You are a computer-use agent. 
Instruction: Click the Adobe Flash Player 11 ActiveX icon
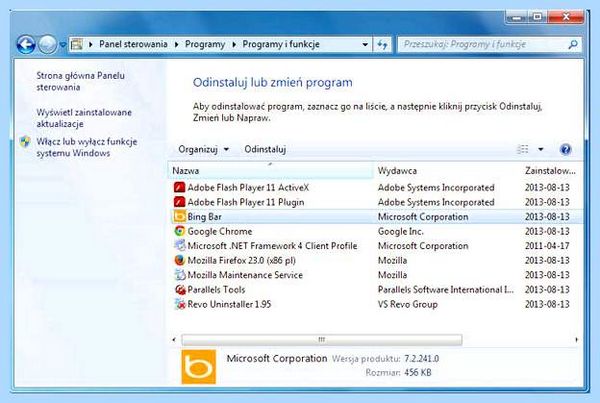click(179, 188)
